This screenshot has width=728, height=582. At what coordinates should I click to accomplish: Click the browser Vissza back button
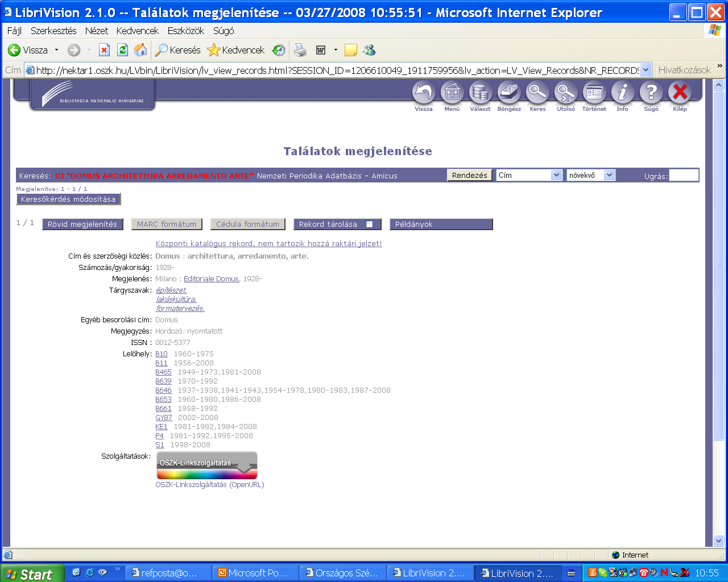pyautogui.click(x=28, y=50)
